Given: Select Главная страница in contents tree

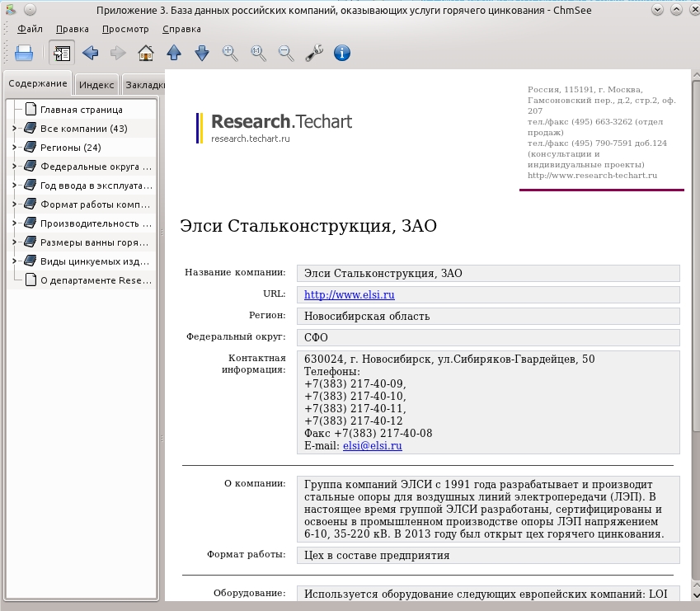Looking at the screenshot, I should [82, 110].
